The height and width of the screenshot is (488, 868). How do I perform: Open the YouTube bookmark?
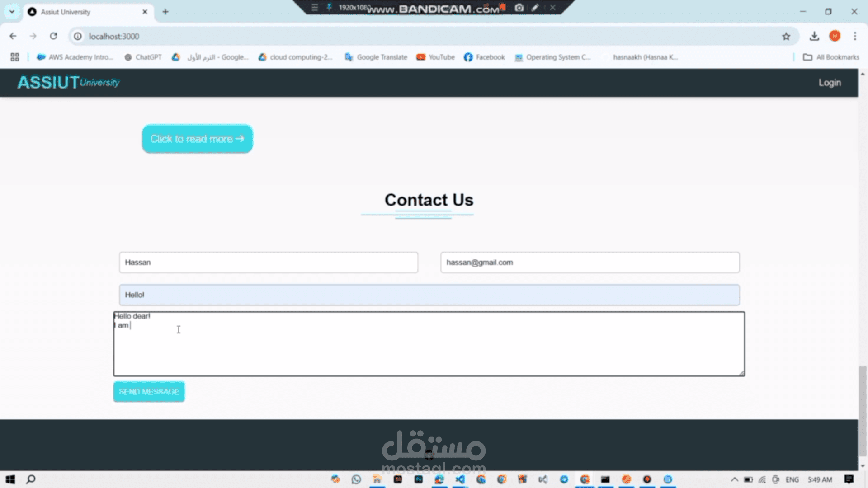coord(435,57)
